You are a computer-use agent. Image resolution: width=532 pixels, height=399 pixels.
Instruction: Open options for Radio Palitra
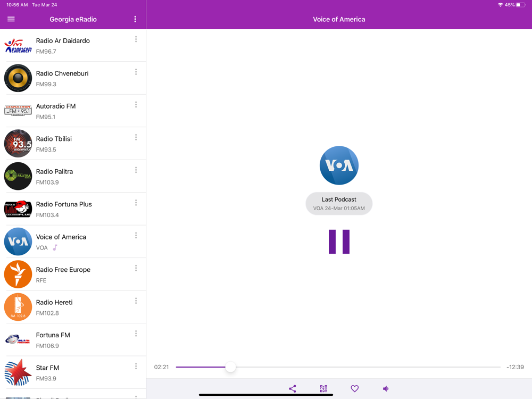tap(136, 170)
